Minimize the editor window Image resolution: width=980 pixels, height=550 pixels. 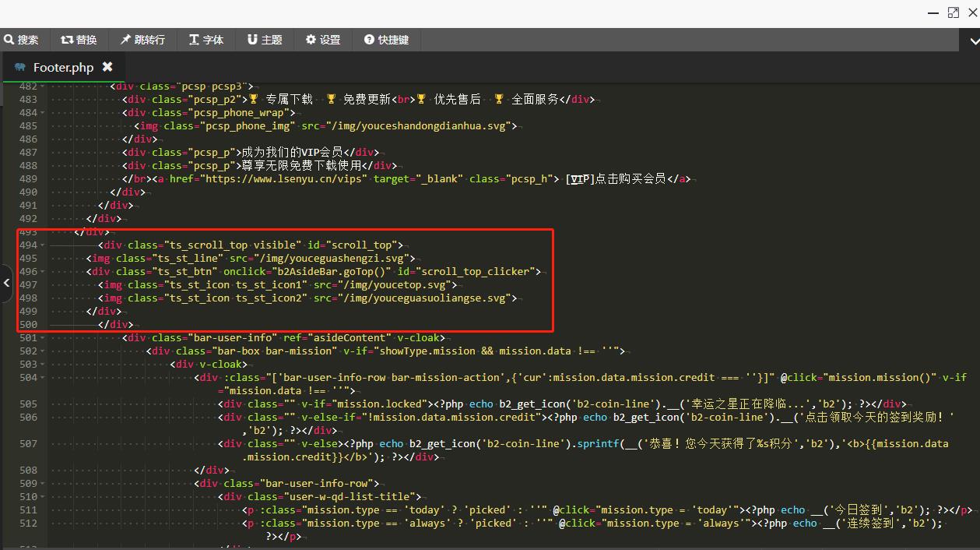tap(933, 12)
